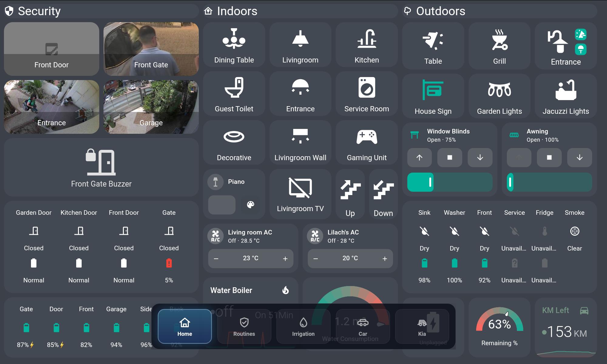Open the Garden Door sensor icon

point(34,231)
